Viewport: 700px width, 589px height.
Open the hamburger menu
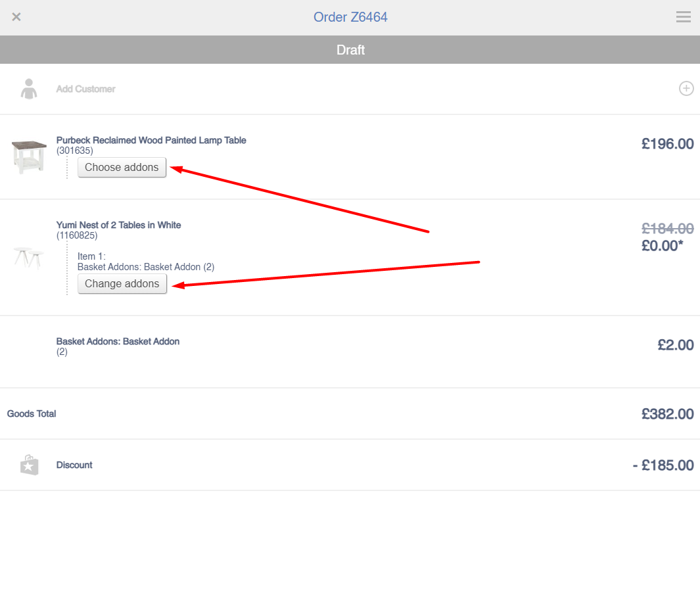684,17
